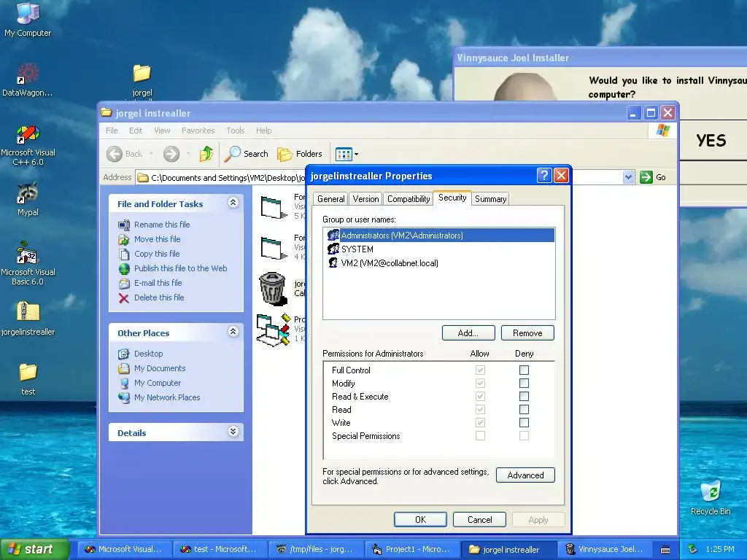
Task: Select the trash can file icon in folder
Action: (273, 289)
